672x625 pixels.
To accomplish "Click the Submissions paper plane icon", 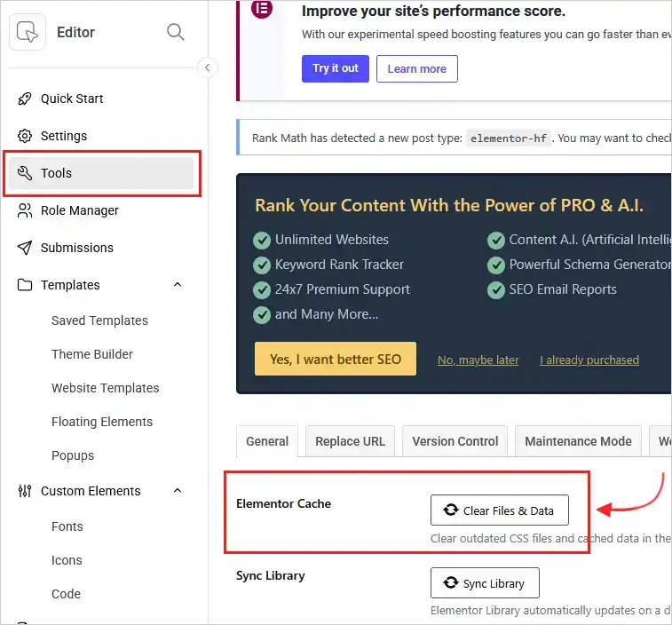I will tap(25, 248).
